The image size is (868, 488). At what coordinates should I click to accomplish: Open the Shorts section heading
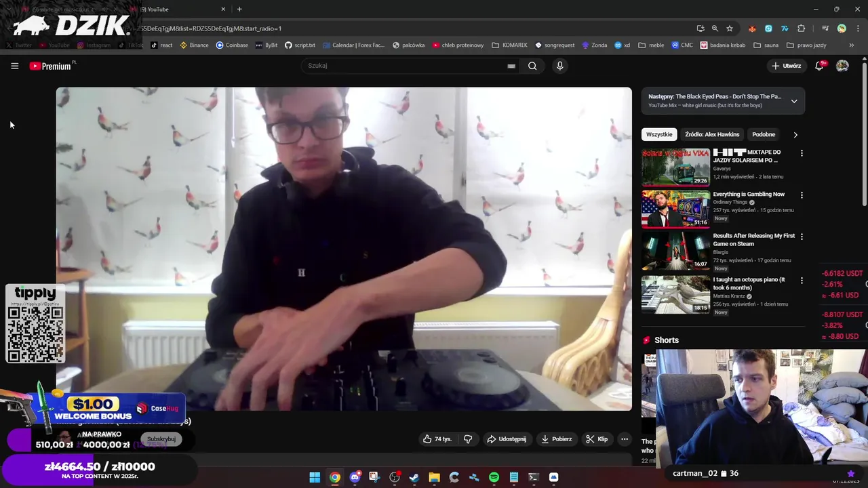coord(666,340)
